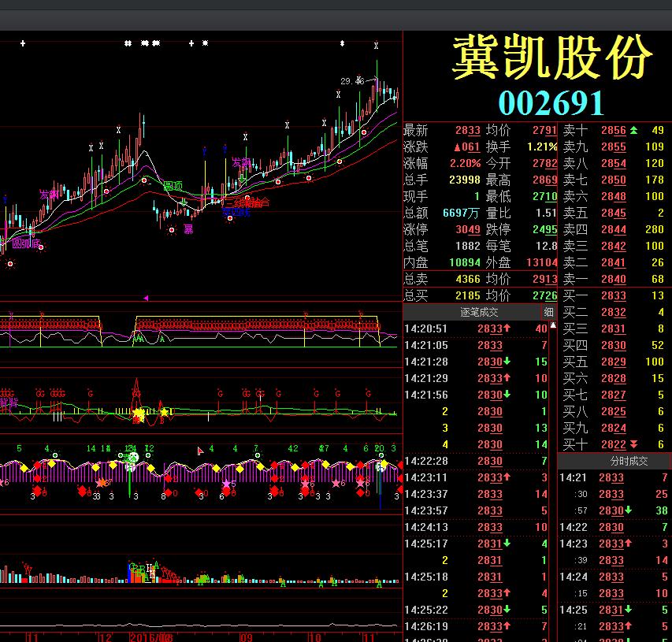Screen dimensions: 672x642
Task: Click the 最高 price 2869
Action: 544,180
